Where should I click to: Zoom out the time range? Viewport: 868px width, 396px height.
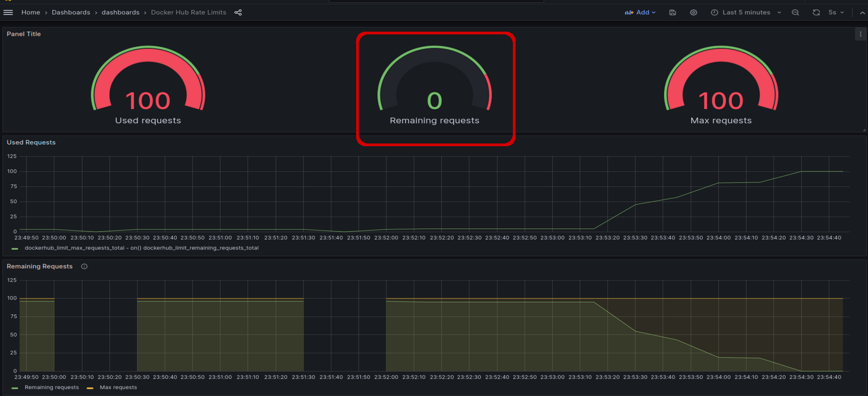[796, 12]
